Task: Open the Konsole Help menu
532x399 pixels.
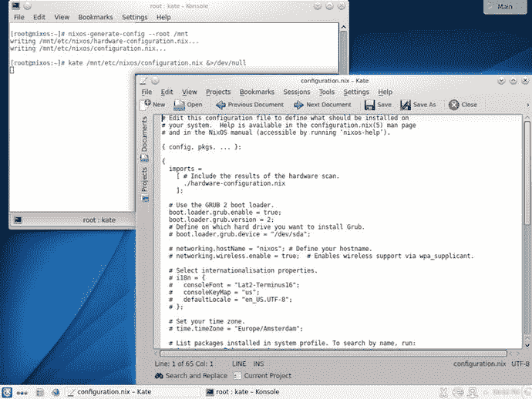Action: pos(163,17)
